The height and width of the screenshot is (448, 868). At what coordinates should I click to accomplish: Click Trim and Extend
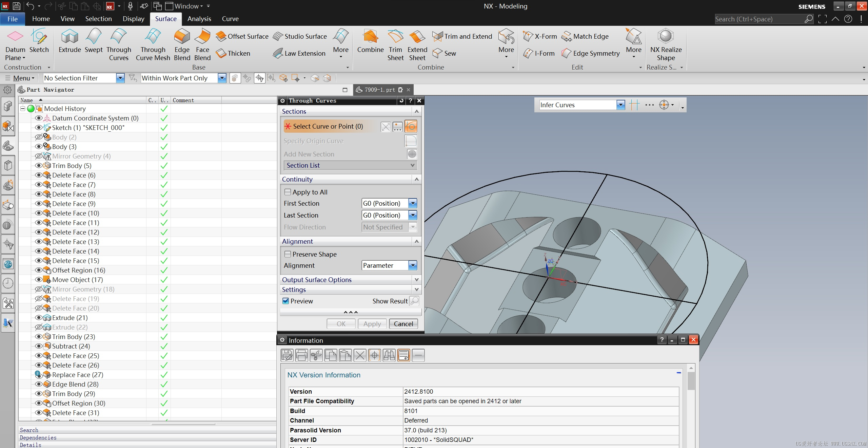coord(462,36)
